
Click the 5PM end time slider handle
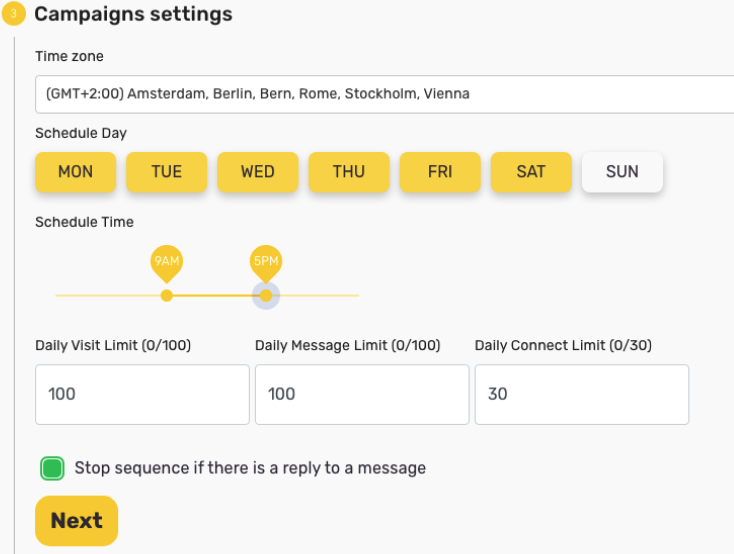click(x=265, y=295)
